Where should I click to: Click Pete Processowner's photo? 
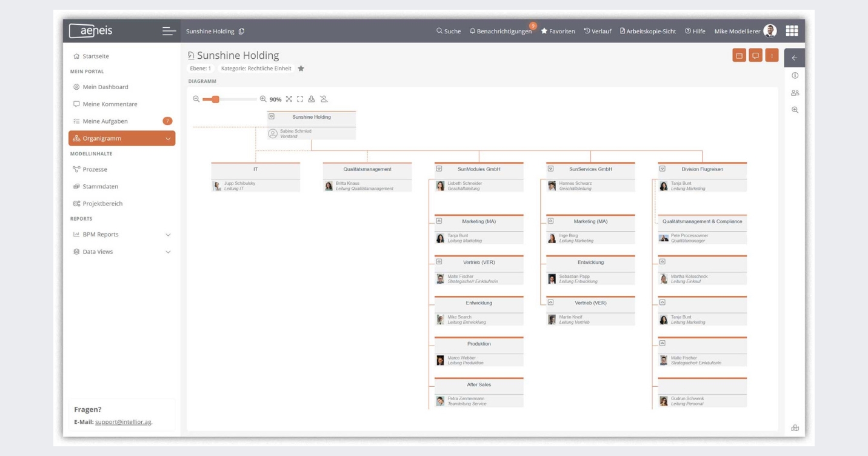(664, 238)
